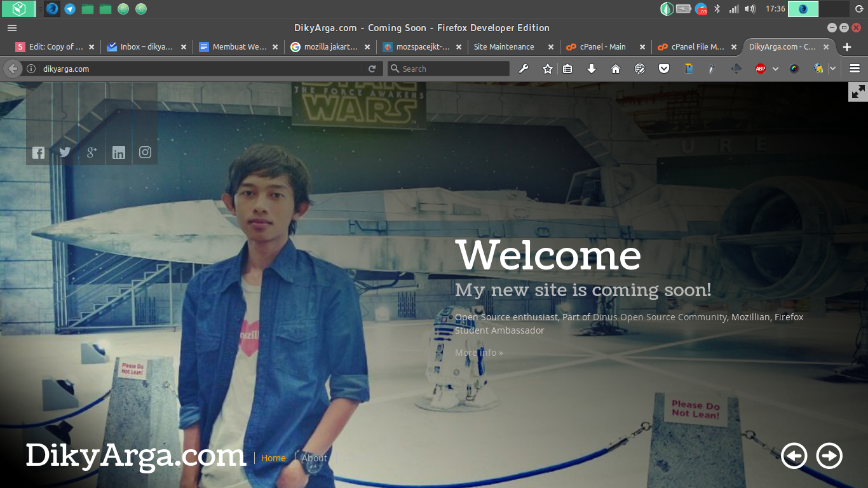Screen dimensions: 868x488
Task: Click the DikyArga.com site logo
Action: 135,456
